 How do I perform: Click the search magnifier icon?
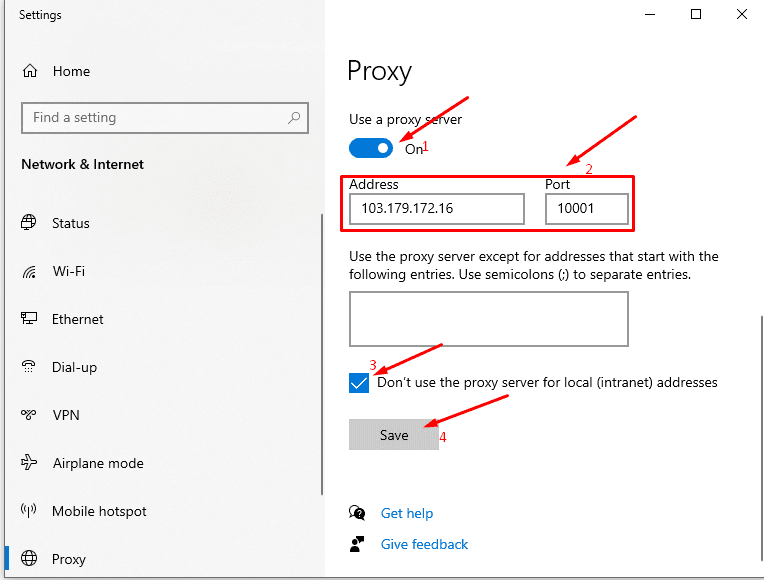point(294,117)
